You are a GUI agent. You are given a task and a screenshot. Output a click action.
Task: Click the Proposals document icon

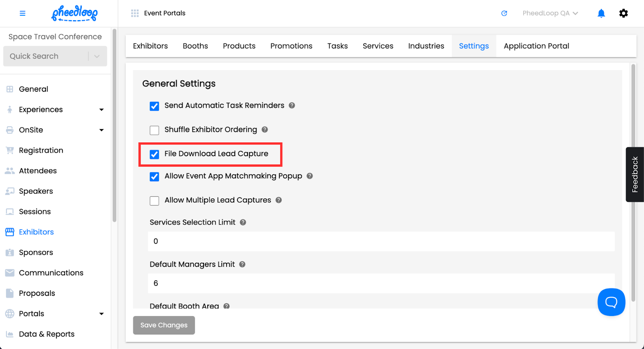pos(10,293)
